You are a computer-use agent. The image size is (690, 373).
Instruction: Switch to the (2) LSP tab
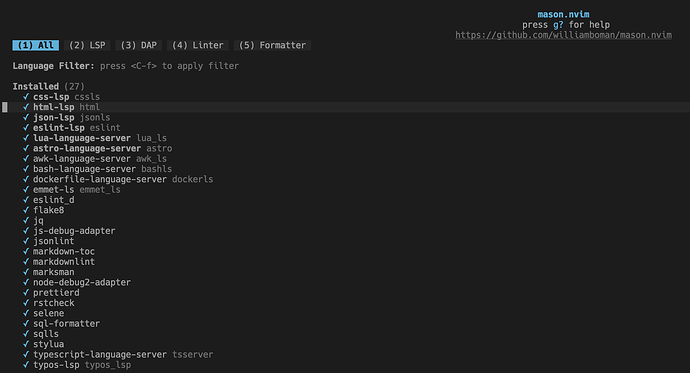[x=87, y=45]
